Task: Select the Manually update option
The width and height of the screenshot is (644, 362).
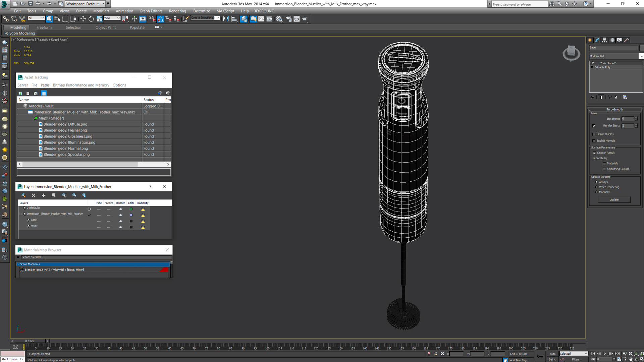Action: click(596, 192)
